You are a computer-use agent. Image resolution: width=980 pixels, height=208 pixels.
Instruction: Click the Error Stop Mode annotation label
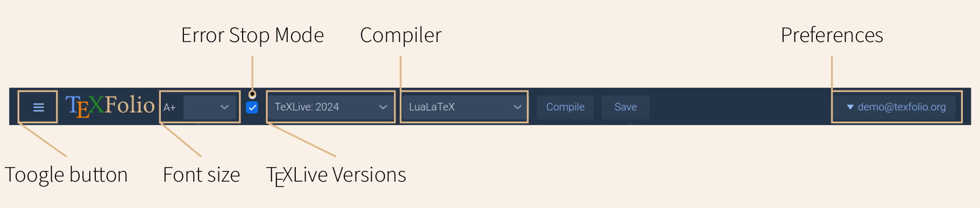click(252, 36)
